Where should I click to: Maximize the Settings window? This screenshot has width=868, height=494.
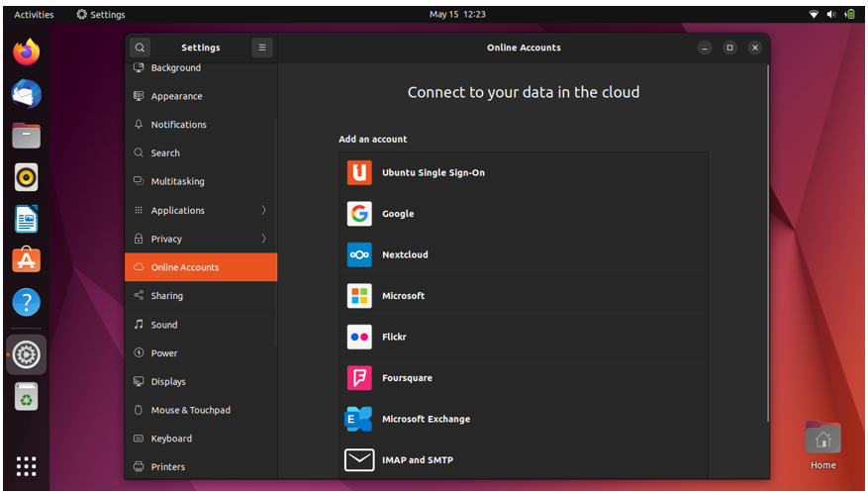point(729,48)
